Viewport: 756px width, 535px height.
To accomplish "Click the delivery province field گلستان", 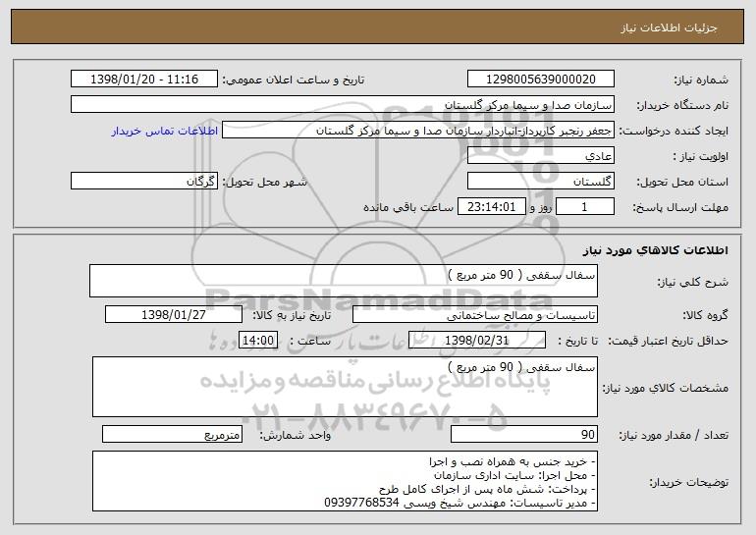I will [x=540, y=182].
